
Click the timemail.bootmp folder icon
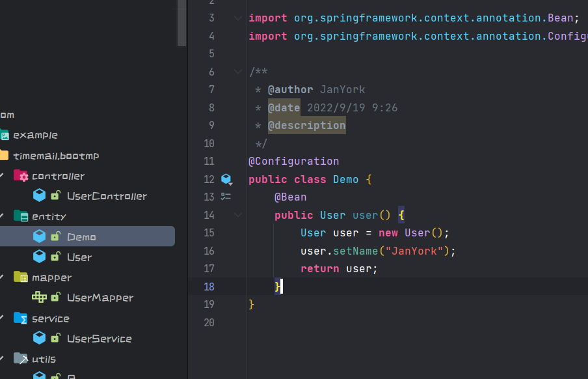tap(5, 155)
